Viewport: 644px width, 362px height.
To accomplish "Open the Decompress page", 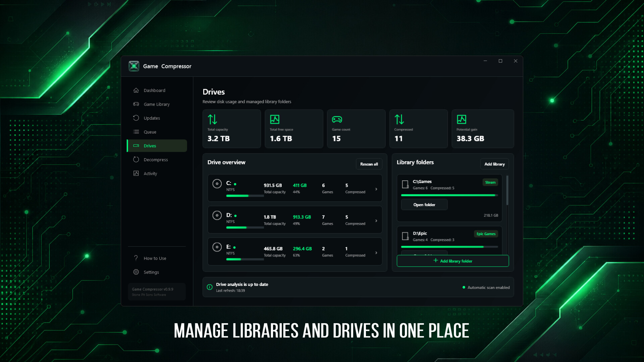I will [x=157, y=160].
